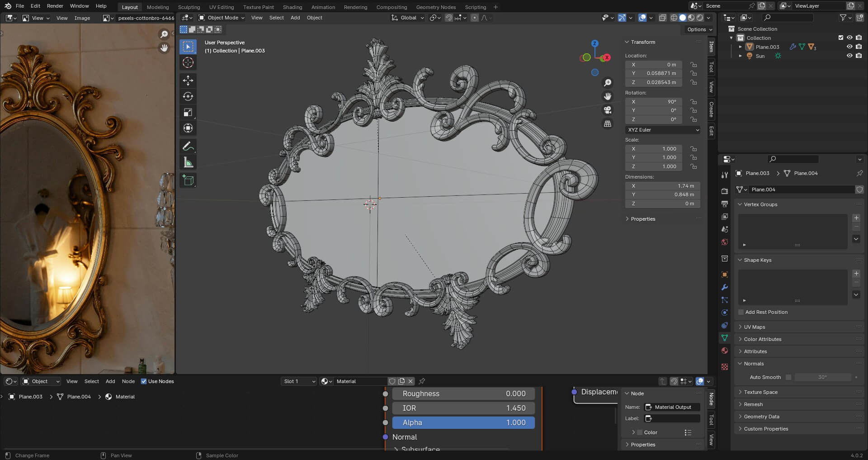
Task: Open the Render properties tab
Action: (725, 191)
